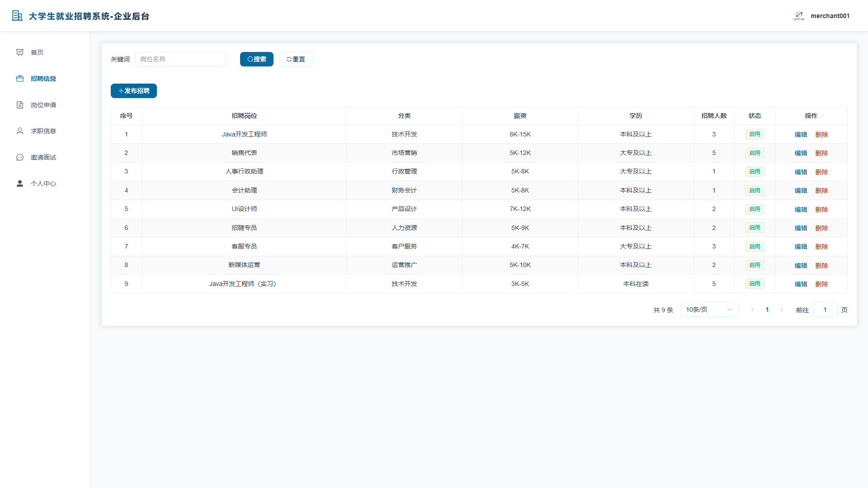
Task: Delete the 销售代表 row via 删除
Action: point(821,153)
